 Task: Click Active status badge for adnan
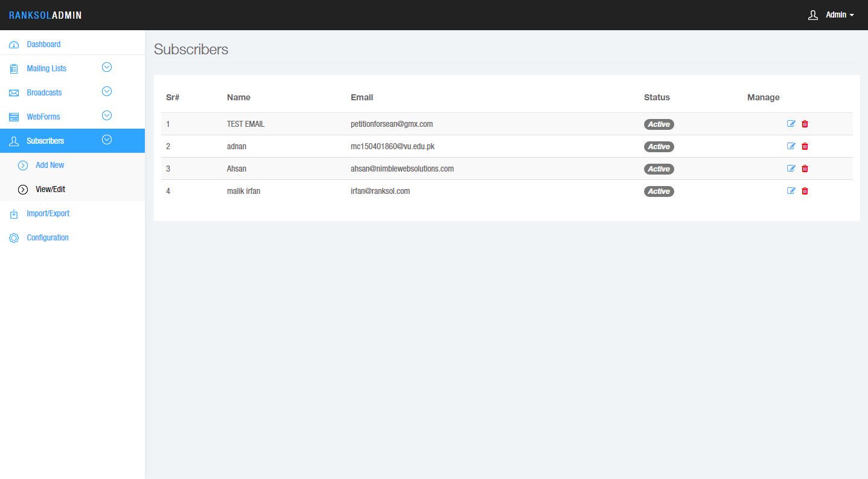[x=659, y=147]
